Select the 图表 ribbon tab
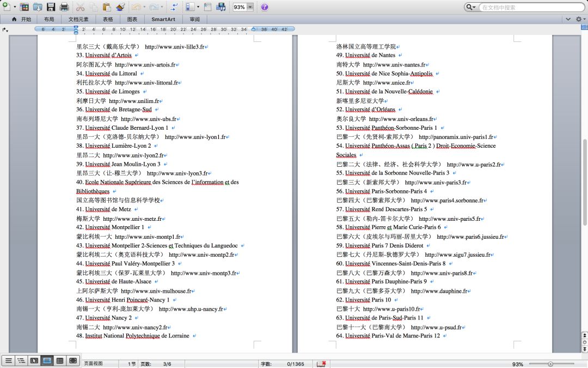Image resolution: width=588 pixels, height=368 pixels. (132, 19)
